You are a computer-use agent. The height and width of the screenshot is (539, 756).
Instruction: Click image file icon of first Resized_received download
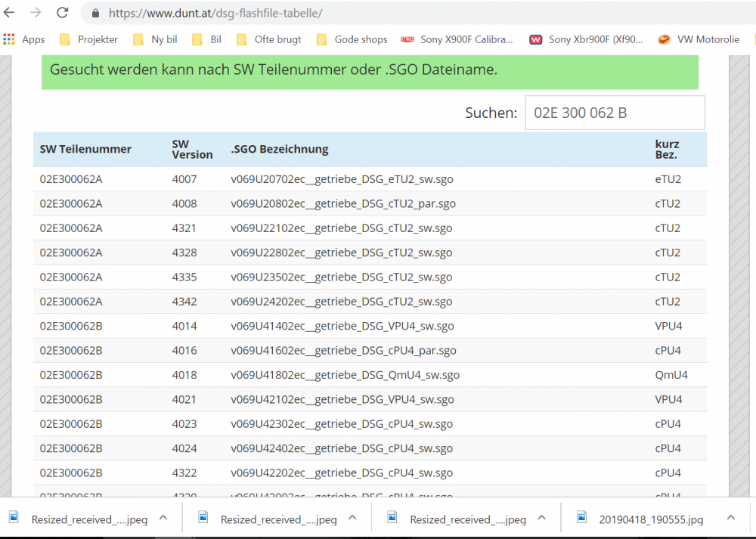tap(14, 518)
